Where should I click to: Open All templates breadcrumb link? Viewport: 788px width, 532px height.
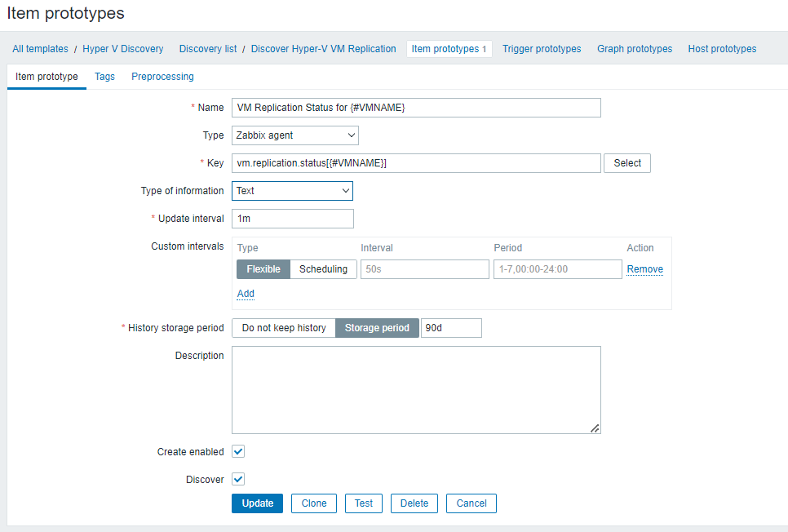(x=40, y=49)
